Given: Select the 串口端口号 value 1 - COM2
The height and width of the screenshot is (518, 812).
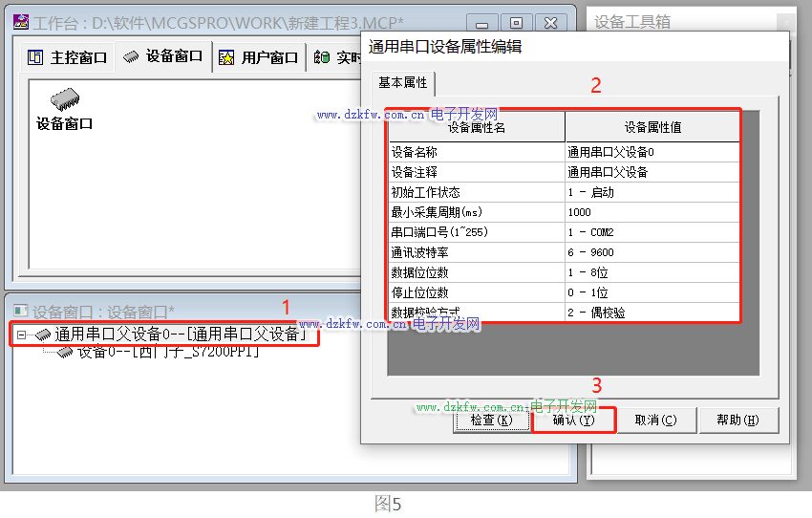Looking at the screenshot, I should pos(652,232).
